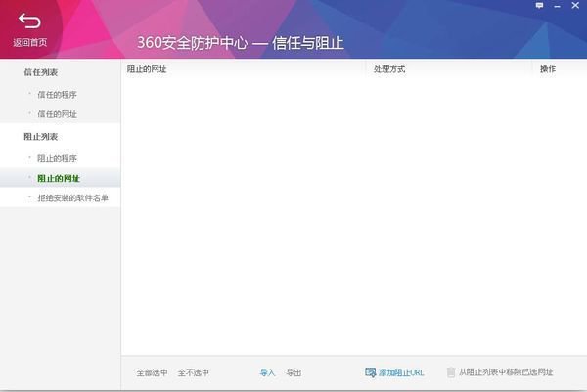Click the 操作 column header
This screenshot has width=587, height=392.
click(x=548, y=69)
